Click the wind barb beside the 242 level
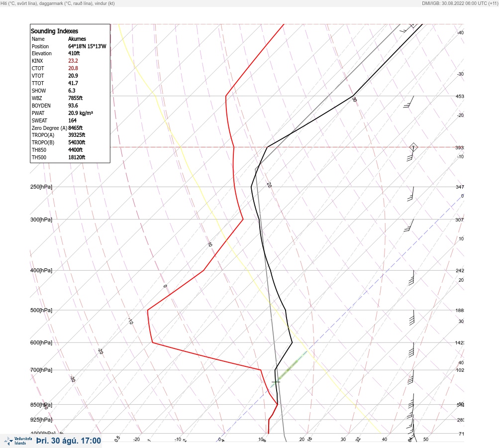Viewport: 499px width, 448px height. pos(411,278)
